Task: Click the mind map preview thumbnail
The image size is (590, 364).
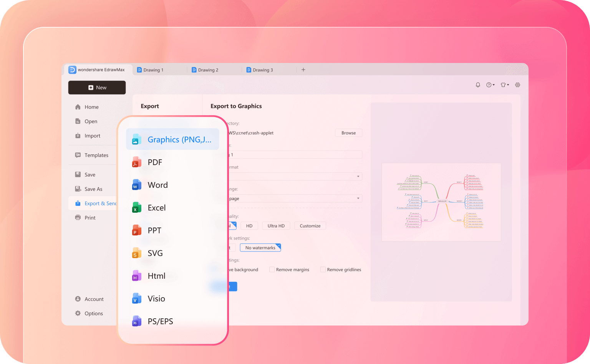Action: (x=441, y=202)
